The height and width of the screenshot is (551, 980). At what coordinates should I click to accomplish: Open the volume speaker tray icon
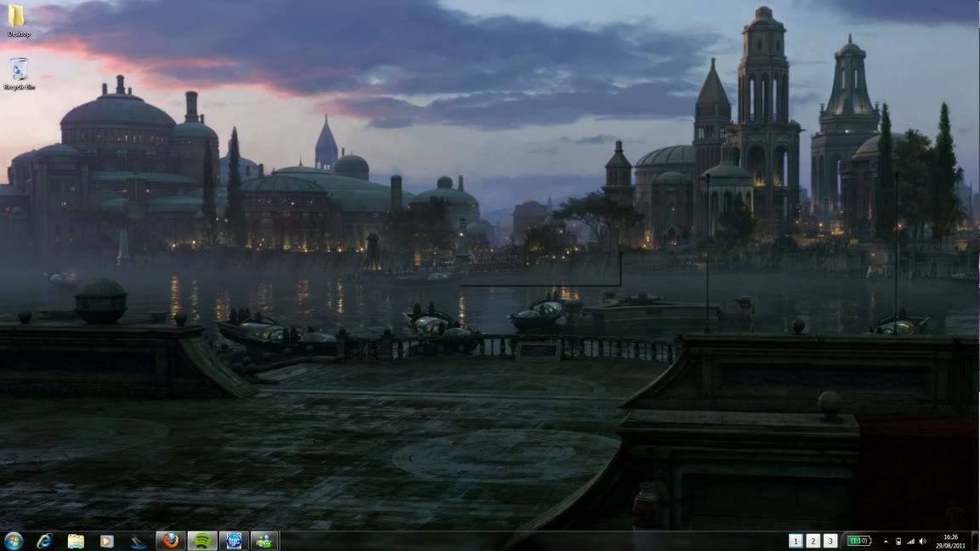[x=922, y=542]
